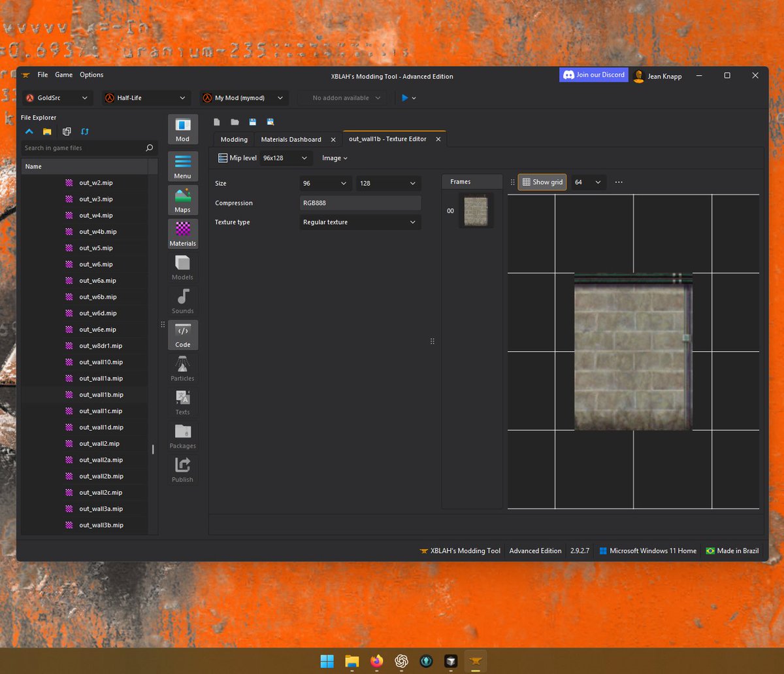Switch to the Materials Dashboard tab
Screen dimensions: 784x674
(291, 139)
